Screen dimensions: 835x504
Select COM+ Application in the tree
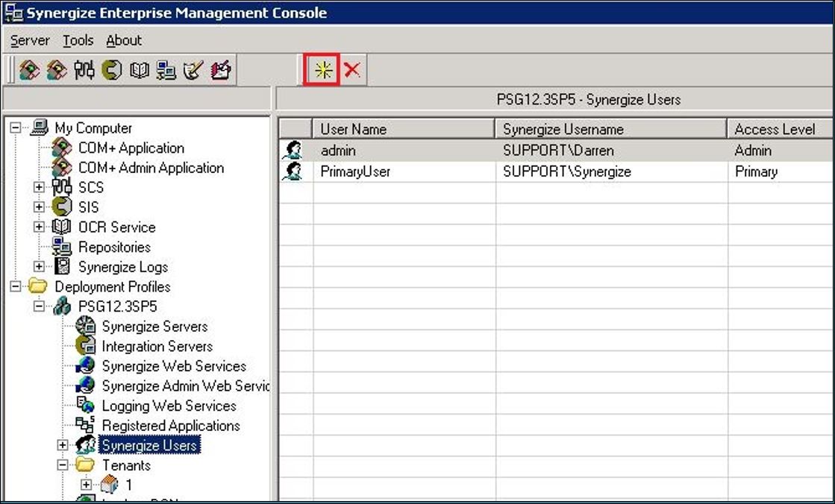131,148
